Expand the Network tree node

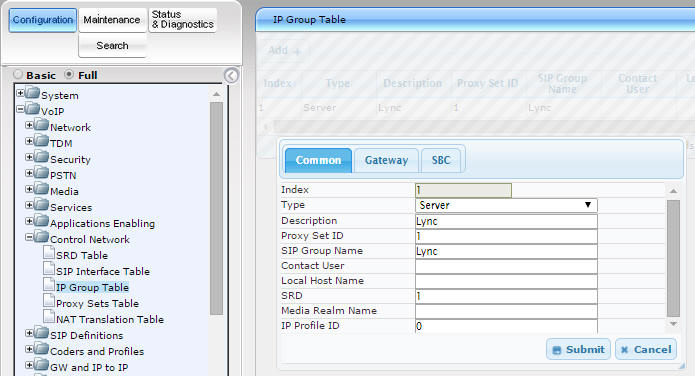(x=29, y=125)
